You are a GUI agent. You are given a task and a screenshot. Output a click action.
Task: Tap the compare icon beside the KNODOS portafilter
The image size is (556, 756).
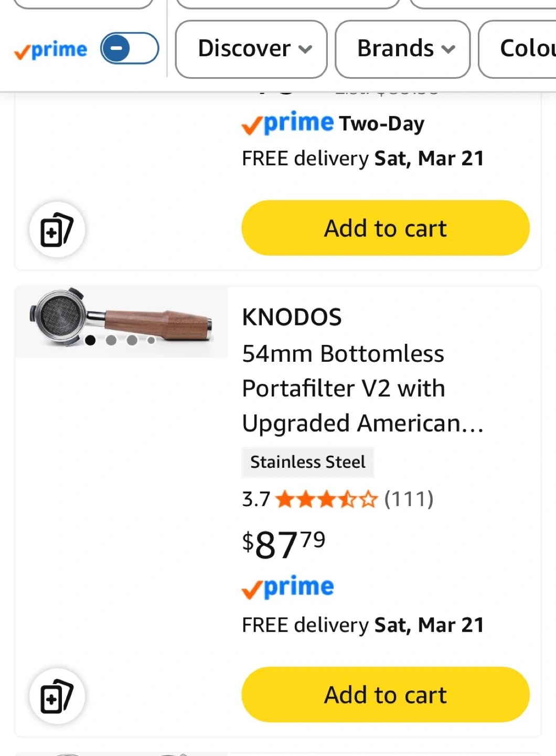point(57,697)
